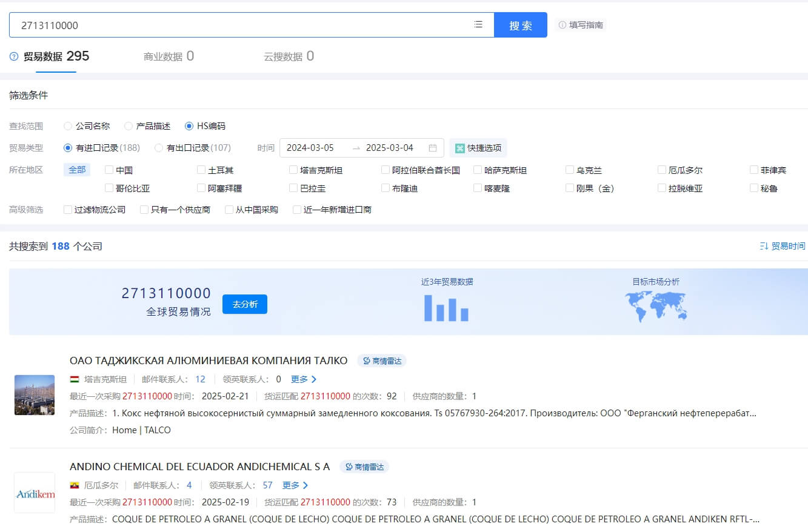Open the ОАО ТАДЖИКСКАЯ АЛЮМИНИЕВАЯ КОМПАНИЯ ТАЛКО company title
The image size is (808, 532).
pyautogui.click(x=209, y=361)
